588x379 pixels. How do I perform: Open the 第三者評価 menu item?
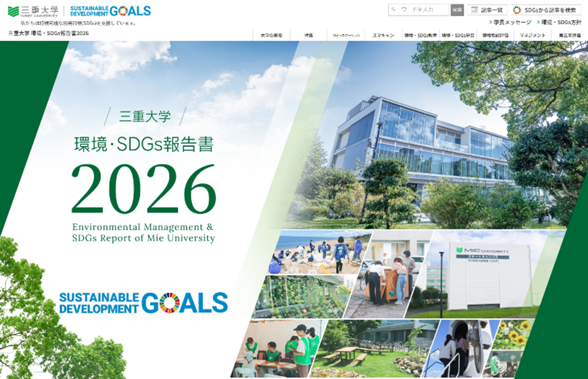(570, 35)
